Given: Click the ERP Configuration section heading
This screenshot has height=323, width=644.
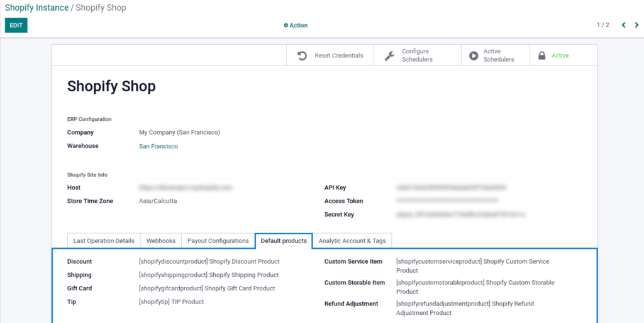Looking at the screenshot, I should point(89,119).
